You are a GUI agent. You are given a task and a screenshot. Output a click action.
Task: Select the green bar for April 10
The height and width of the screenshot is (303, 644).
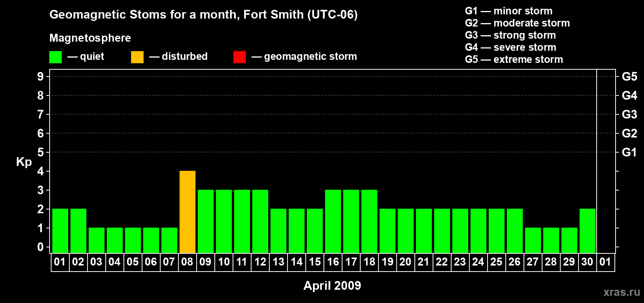pyautogui.click(x=224, y=221)
